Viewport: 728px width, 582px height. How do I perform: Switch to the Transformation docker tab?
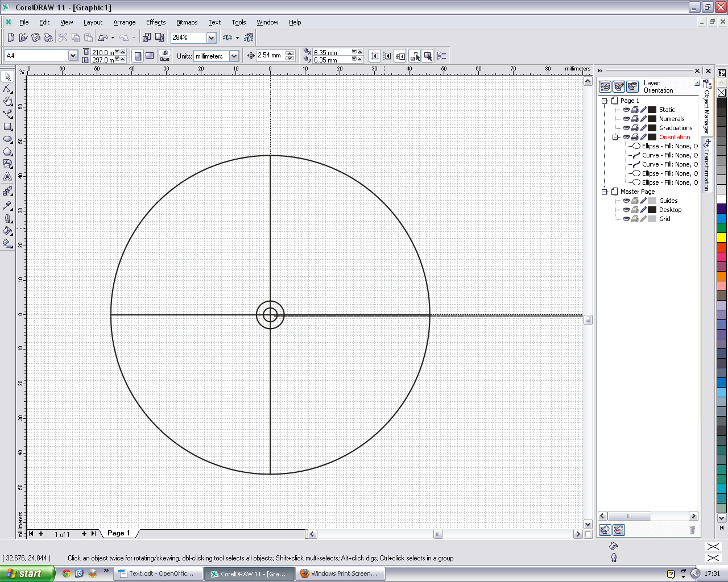[x=707, y=165]
